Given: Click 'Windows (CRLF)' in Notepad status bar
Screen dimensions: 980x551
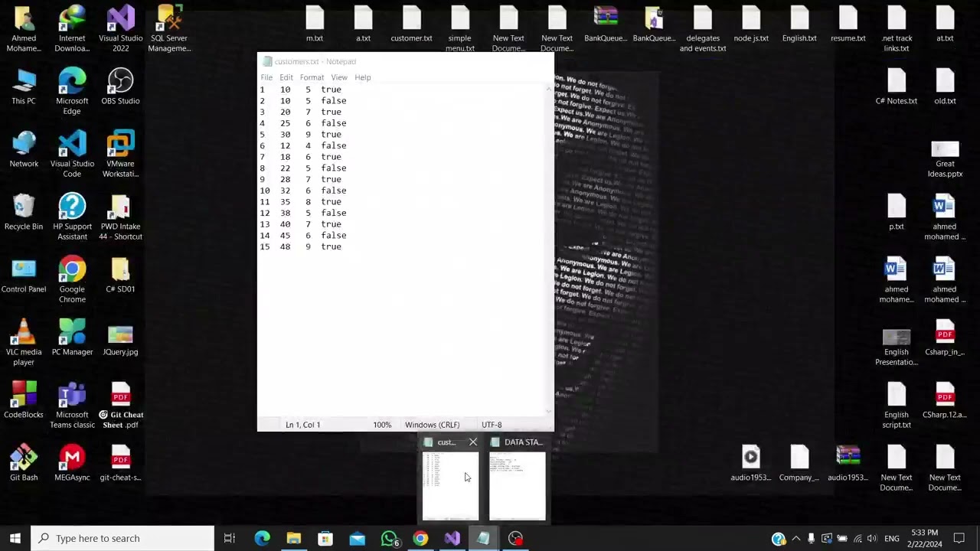Looking at the screenshot, I should (x=433, y=425).
